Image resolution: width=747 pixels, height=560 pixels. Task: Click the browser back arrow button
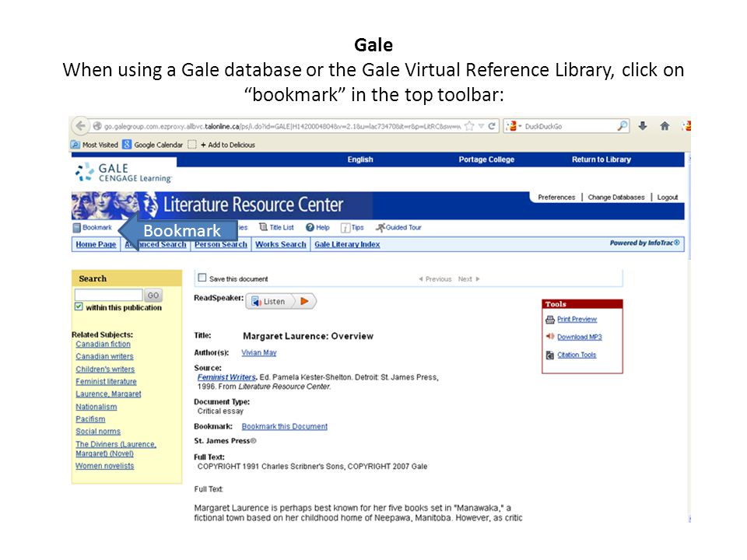coord(80,126)
